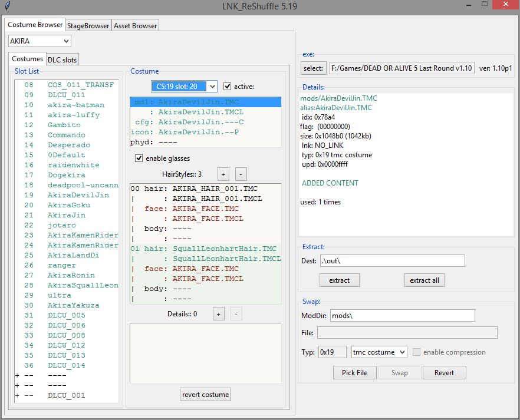
Task: Select slot 16 raidenwhite
Action: click(x=66, y=165)
